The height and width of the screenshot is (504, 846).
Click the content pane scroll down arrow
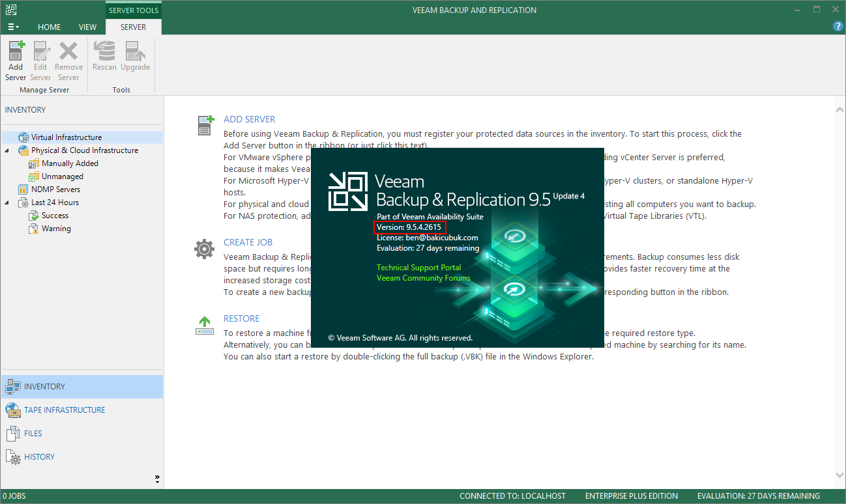[839, 475]
